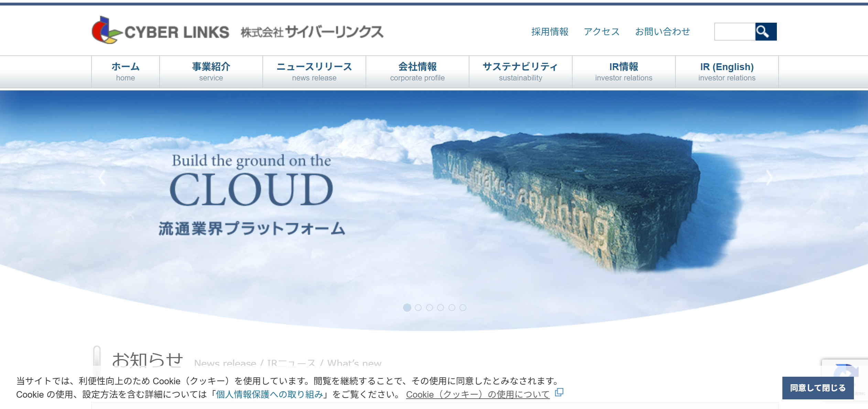The width and height of the screenshot is (868, 409).
Task: Open the 会社情報 corporate profile menu
Action: pyautogui.click(x=417, y=71)
